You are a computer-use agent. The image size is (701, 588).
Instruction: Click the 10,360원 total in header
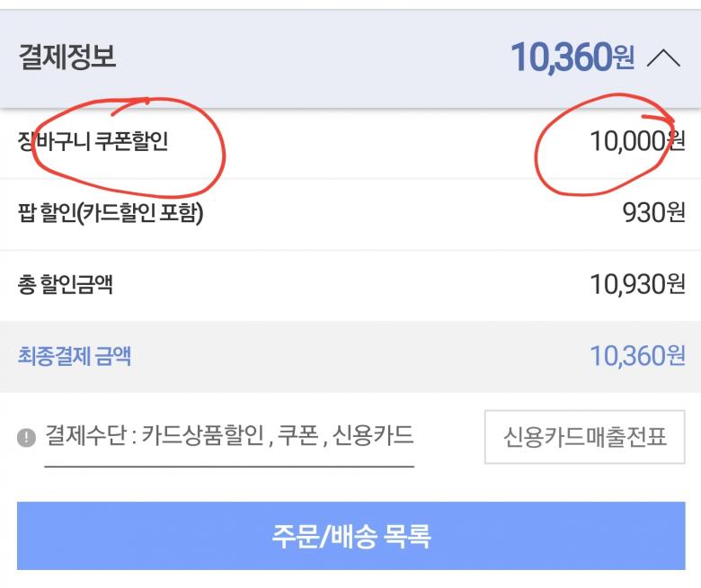point(572,58)
